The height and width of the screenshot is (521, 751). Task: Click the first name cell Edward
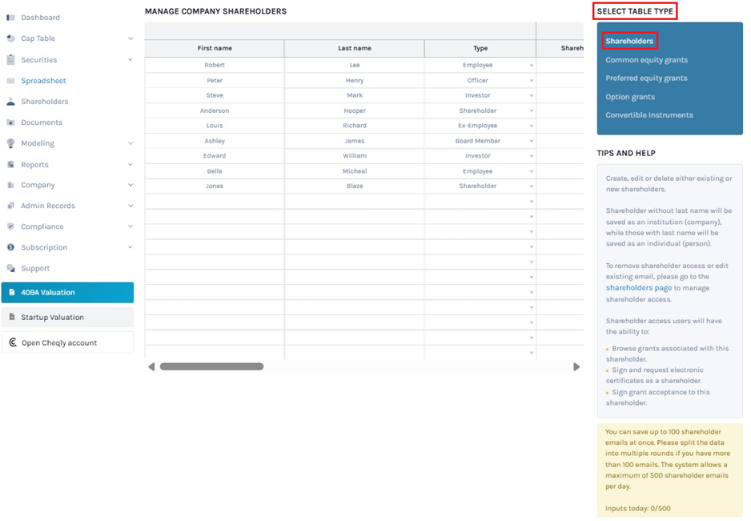[x=215, y=156]
